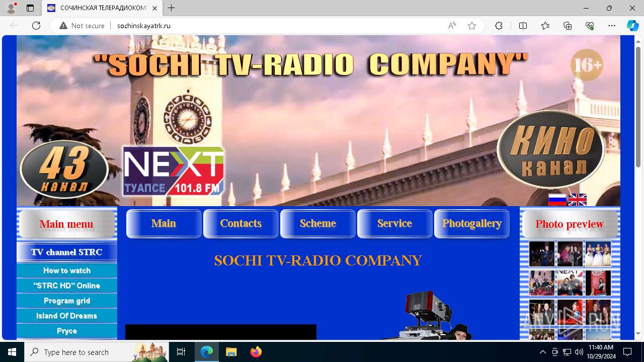This screenshot has height=362, width=644.
Task: Click the КИНО канал logo
Action: (551, 150)
